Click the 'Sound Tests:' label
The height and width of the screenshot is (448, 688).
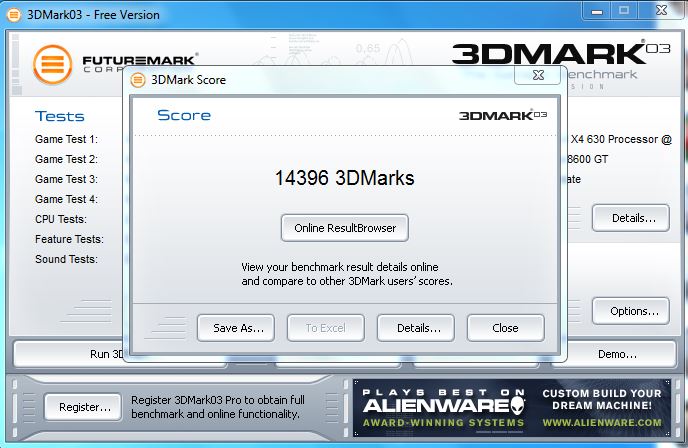tap(66, 259)
